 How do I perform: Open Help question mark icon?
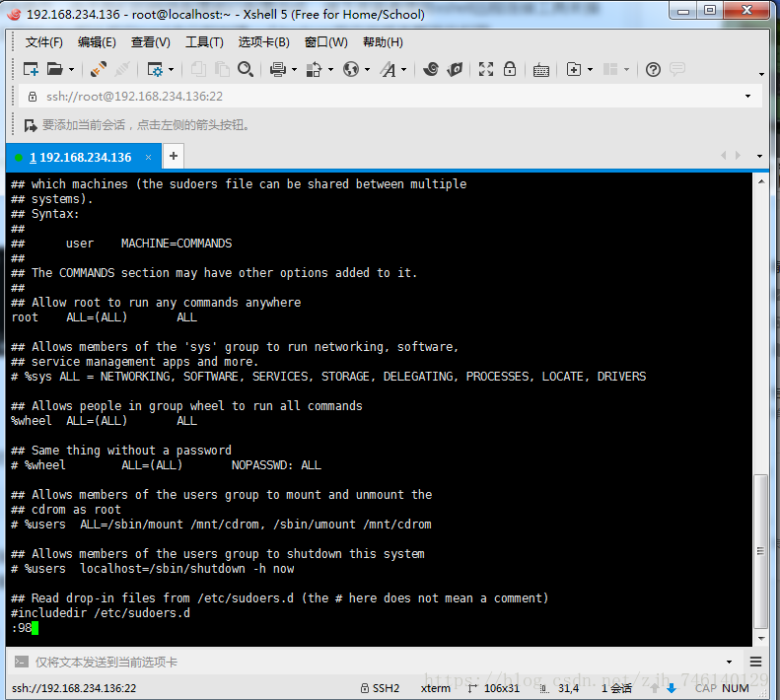click(653, 69)
